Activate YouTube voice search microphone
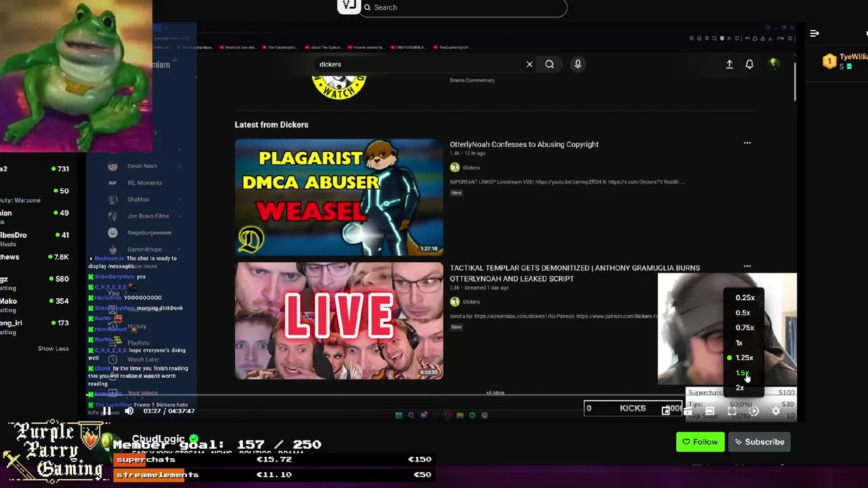Viewport: 868px width, 488px height. 578,64
